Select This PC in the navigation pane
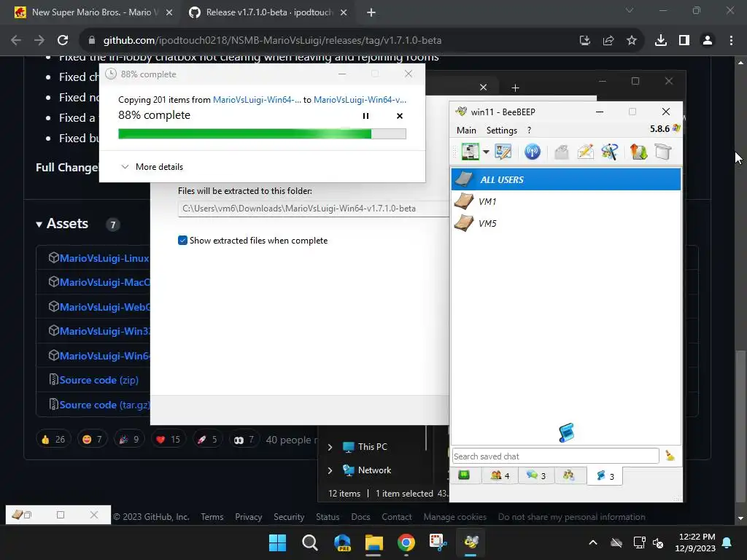 coord(373,447)
